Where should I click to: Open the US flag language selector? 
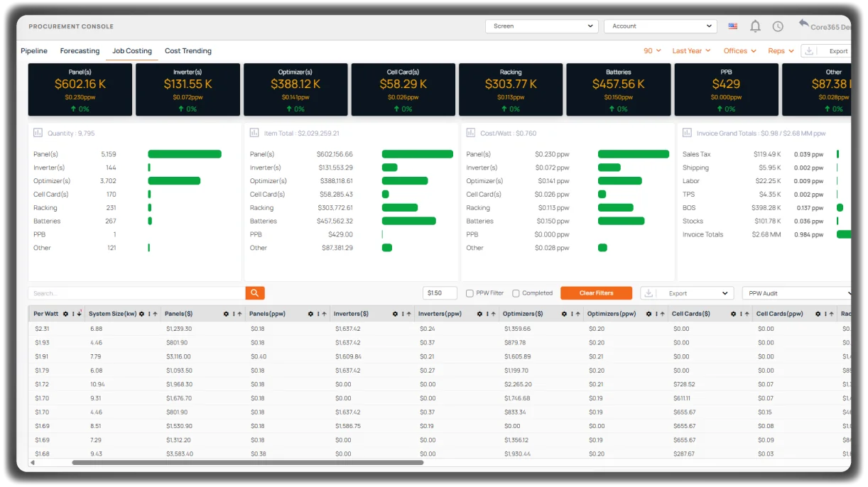click(732, 26)
